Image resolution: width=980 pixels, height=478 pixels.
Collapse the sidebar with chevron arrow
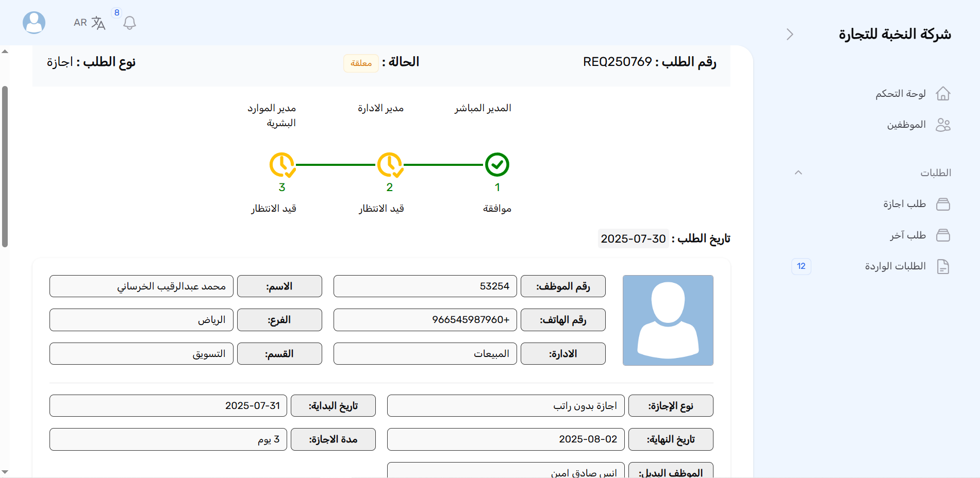790,35
